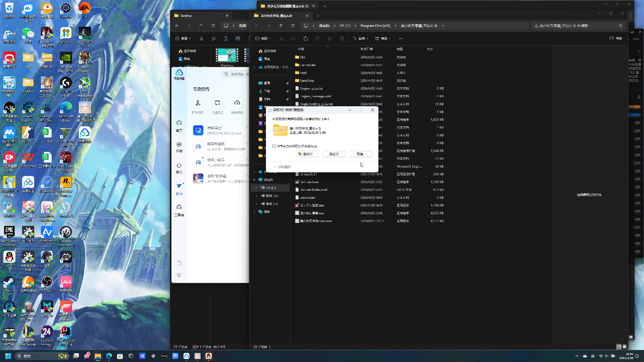This screenshot has width=644, height=362.
Task: Click the back arrow in front Explorer navigation
Action: (x=257, y=25)
